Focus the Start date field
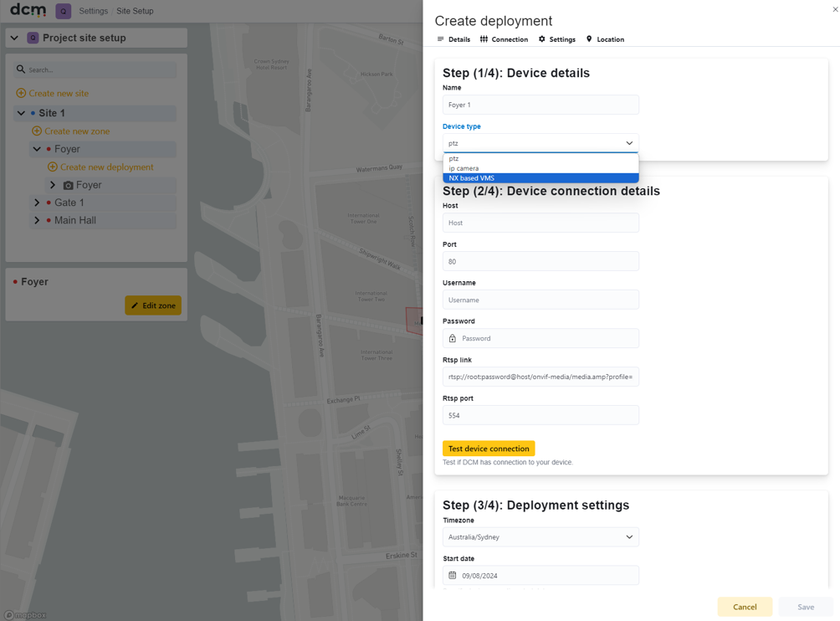 point(540,576)
